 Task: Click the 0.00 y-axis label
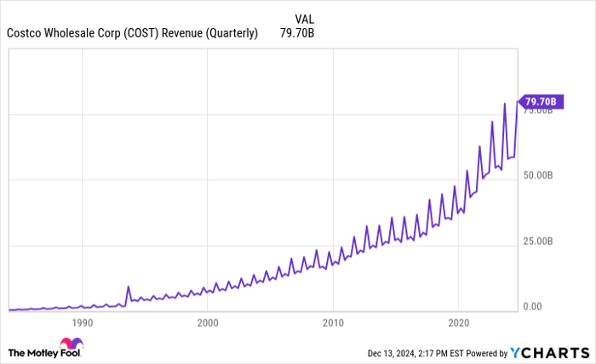(x=534, y=307)
